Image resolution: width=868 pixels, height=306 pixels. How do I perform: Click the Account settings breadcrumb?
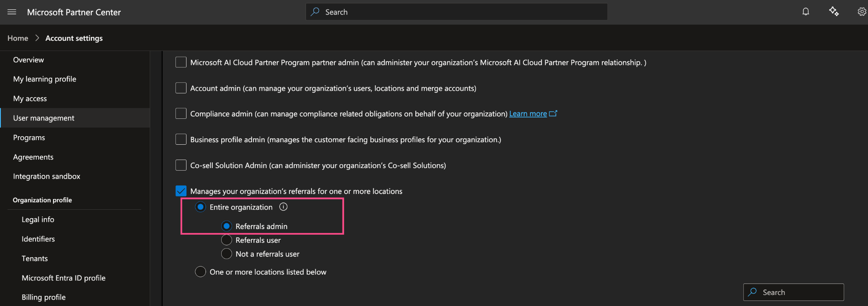coord(74,38)
